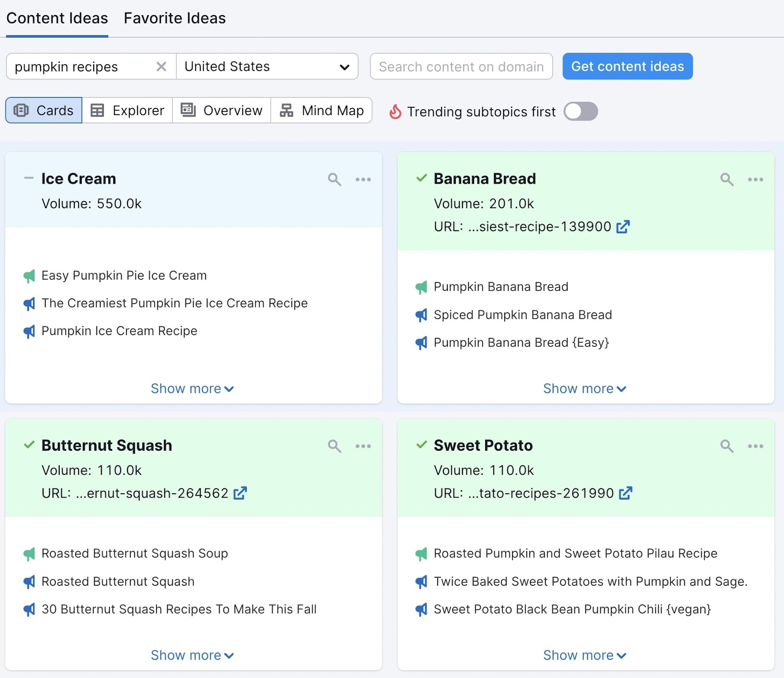Open the three-dot menu on the Banana Bread card
This screenshot has height=678, width=784.
[x=756, y=179]
